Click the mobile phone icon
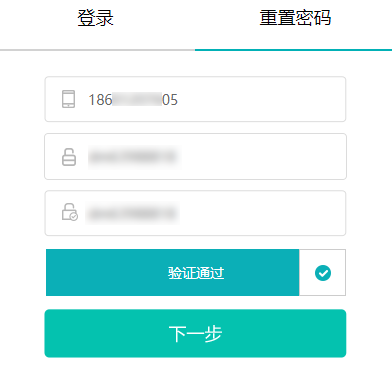This screenshot has width=392, height=365. coord(68,99)
